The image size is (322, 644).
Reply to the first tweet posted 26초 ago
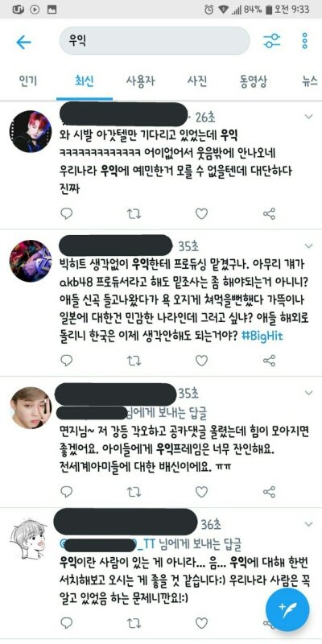[x=66, y=213]
